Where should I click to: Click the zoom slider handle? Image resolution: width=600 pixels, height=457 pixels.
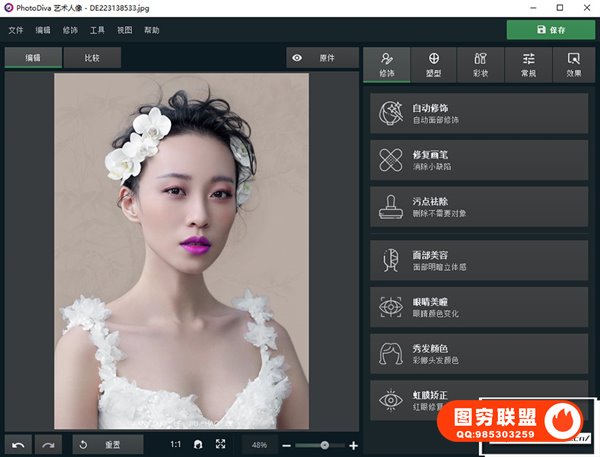pos(325,445)
